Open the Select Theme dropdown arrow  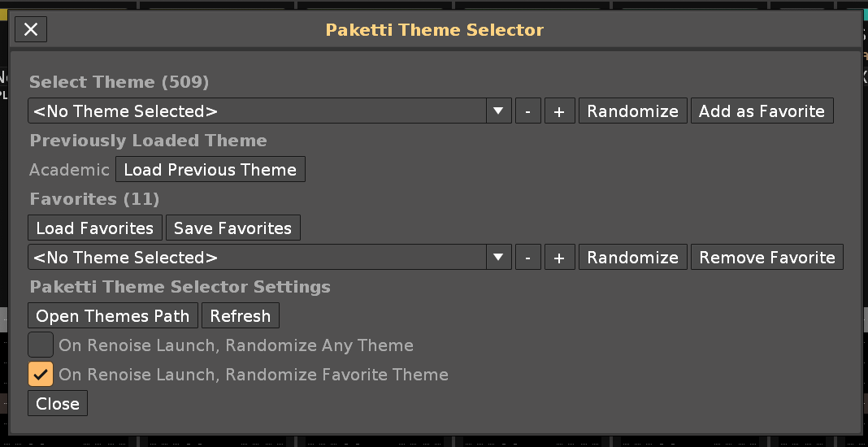(x=499, y=111)
